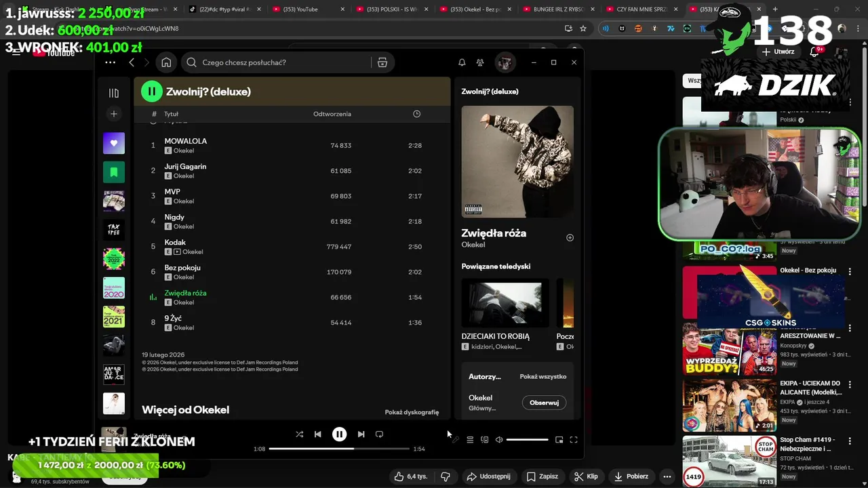Select the MVP track row
This screenshot has width=868, height=488.
tap(292, 196)
